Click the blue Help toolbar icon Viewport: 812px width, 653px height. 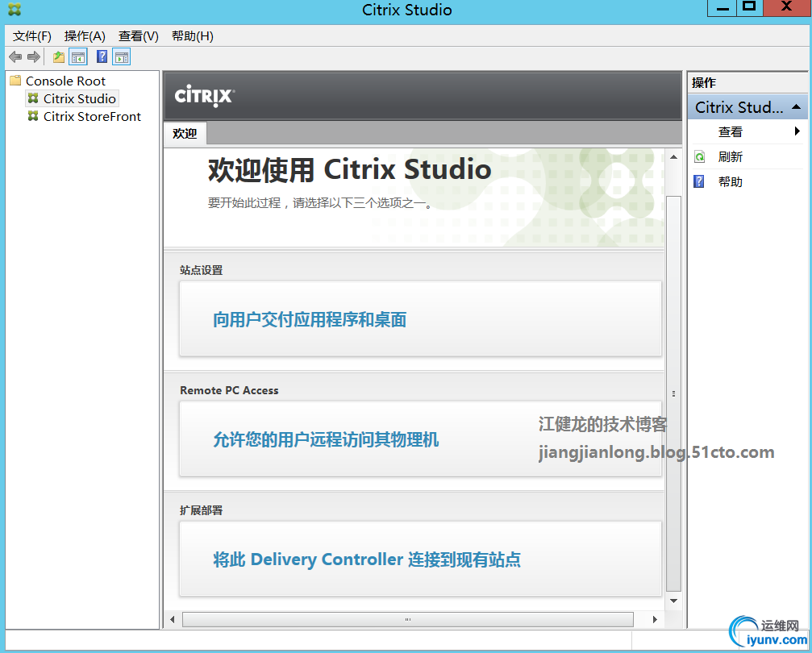pos(102,56)
